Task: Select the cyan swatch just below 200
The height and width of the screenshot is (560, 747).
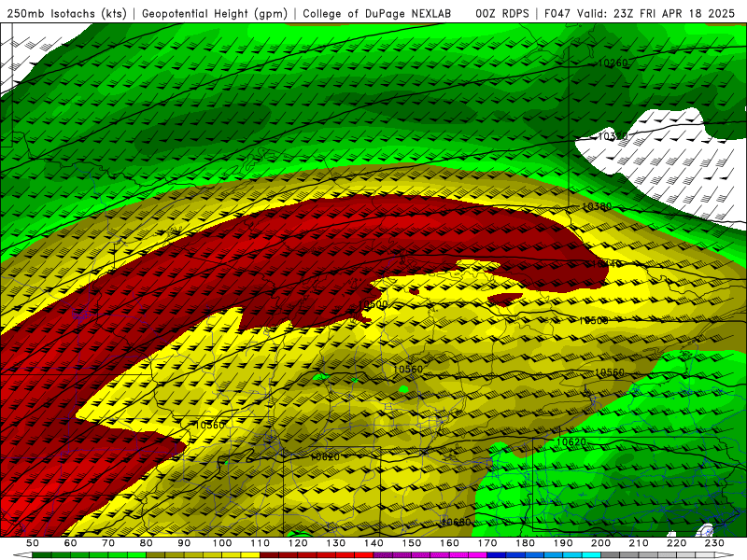Action: 592,555
